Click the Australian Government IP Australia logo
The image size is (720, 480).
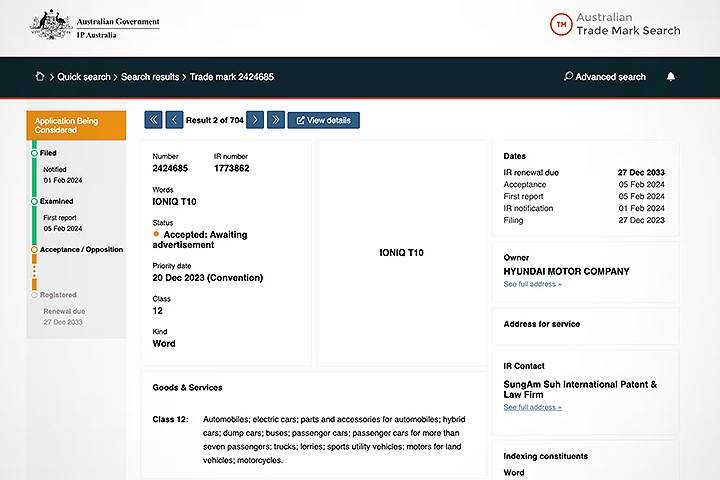click(95, 25)
